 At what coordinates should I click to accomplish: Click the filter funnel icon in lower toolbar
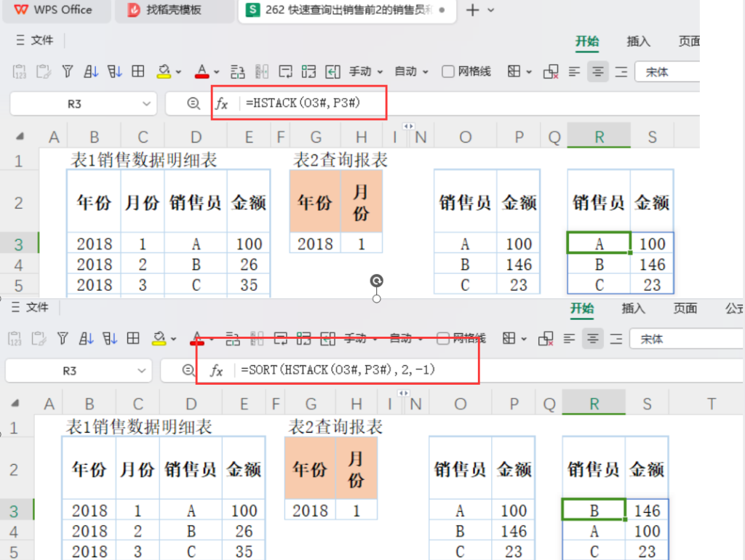[x=63, y=339]
